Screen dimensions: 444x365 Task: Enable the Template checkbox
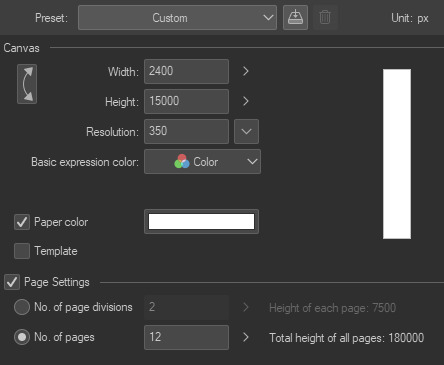point(22,251)
